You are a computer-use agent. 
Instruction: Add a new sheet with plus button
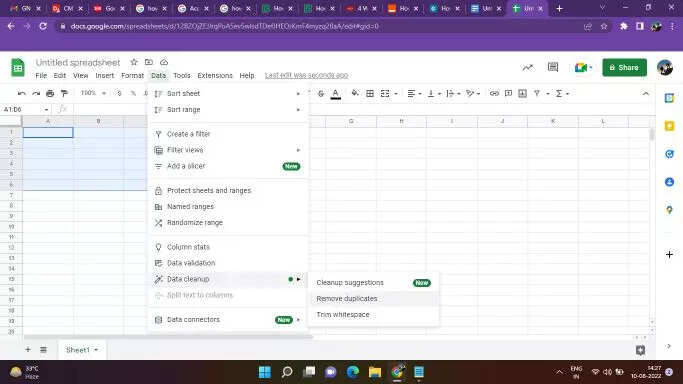(x=28, y=350)
